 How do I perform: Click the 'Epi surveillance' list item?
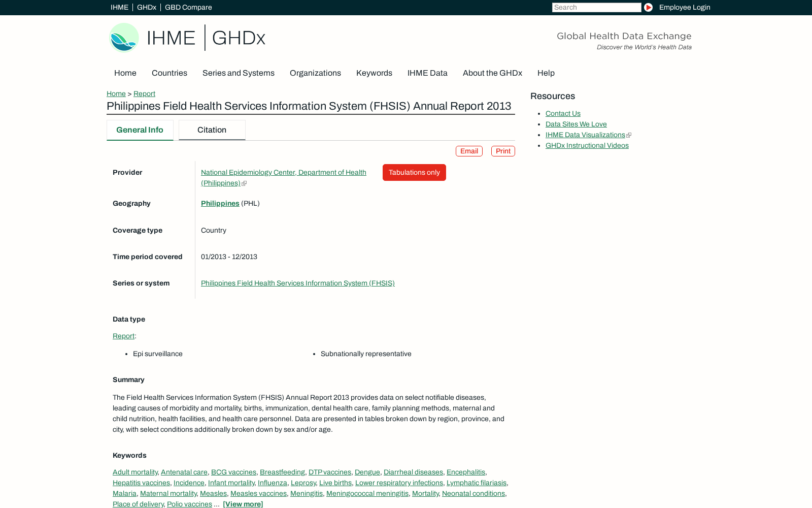tap(158, 354)
